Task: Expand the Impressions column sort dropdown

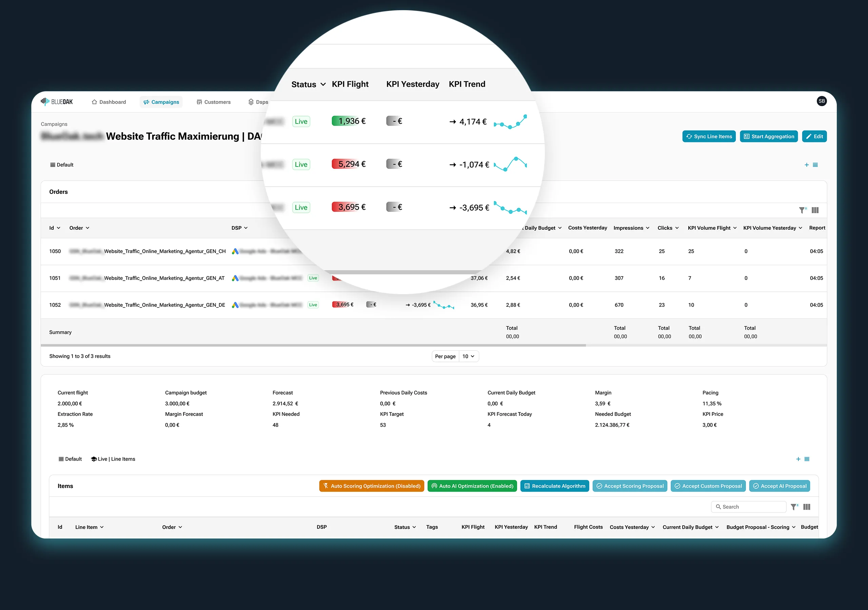Action: point(647,228)
